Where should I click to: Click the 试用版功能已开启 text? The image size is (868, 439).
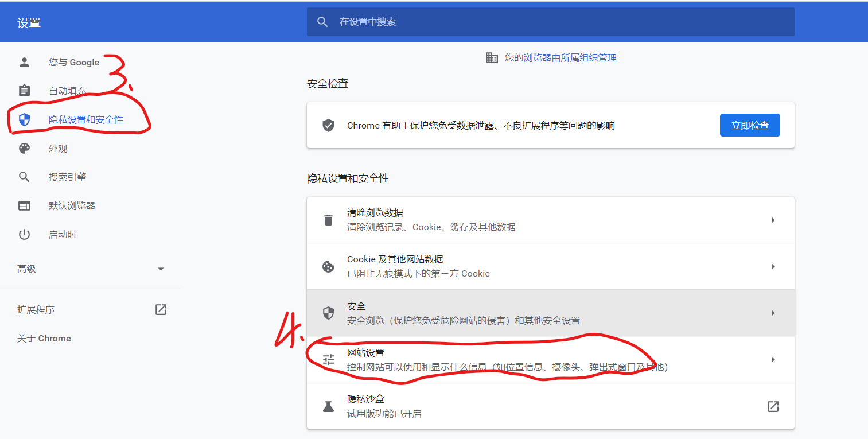coord(384,413)
